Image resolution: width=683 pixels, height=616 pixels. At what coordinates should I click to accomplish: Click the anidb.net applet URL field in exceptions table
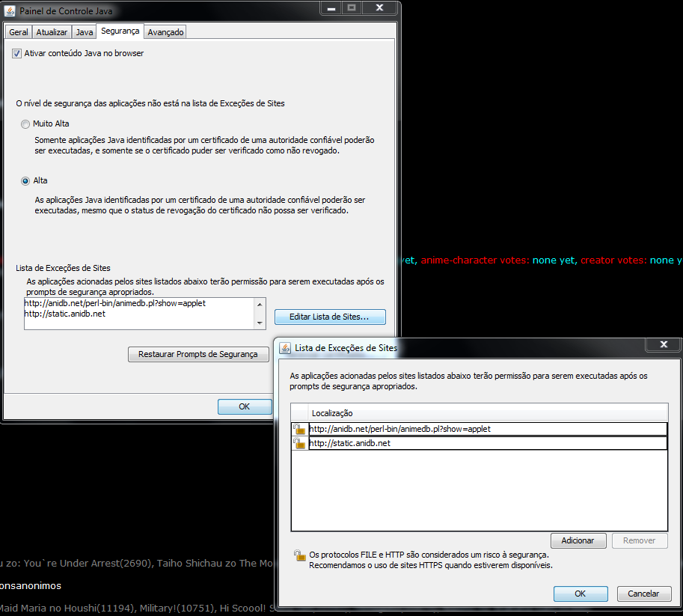coord(488,429)
